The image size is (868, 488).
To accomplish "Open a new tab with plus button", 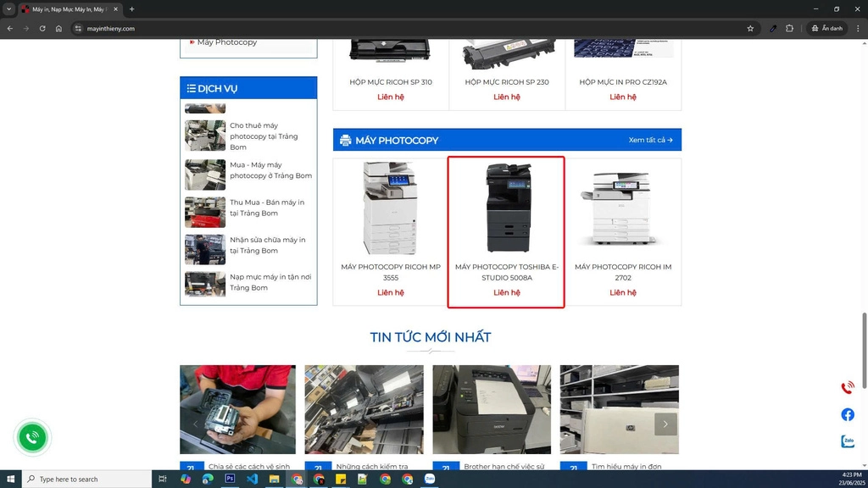I will [x=131, y=8].
